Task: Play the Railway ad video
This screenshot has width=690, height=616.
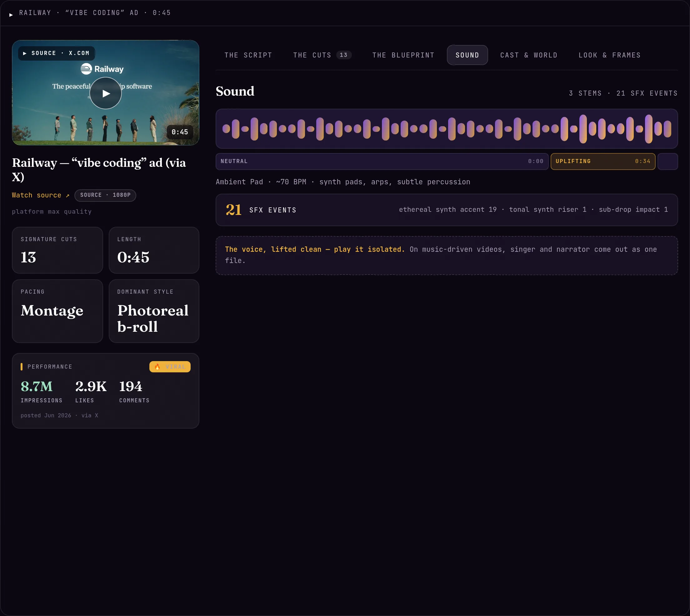Action: (x=105, y=93)
